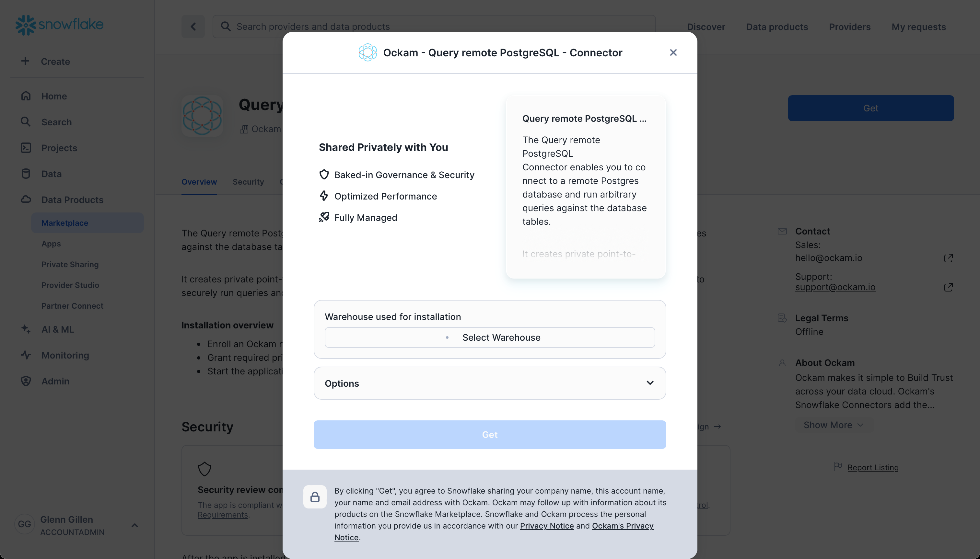Click the Admin sidebar icon
The image size is (980, 559).
[x=26, y=381]
